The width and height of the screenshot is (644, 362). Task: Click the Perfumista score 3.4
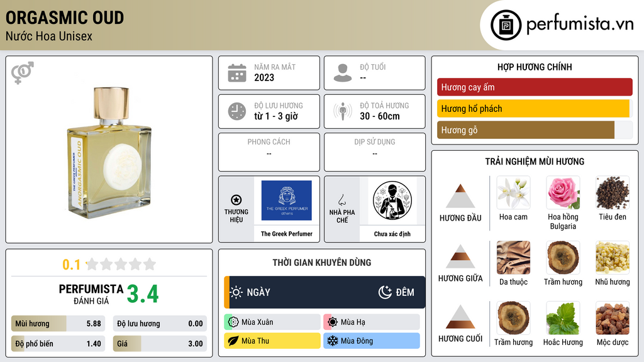(x=143, y=294)
